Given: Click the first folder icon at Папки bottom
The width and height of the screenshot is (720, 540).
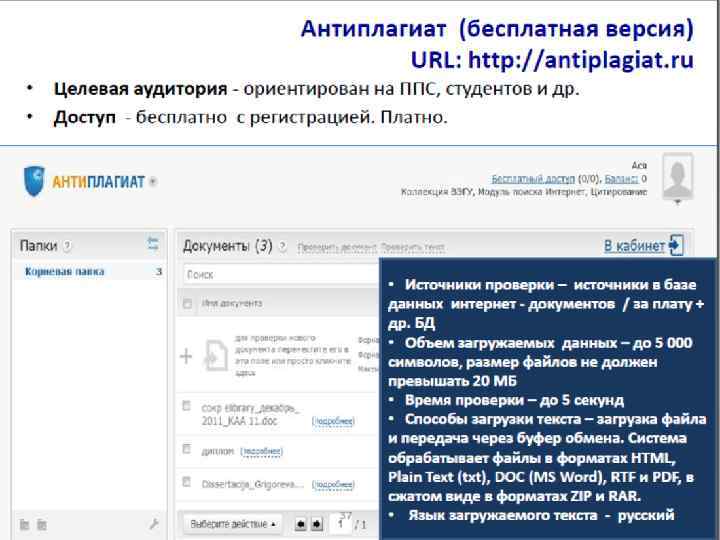Looking at the screenshot, I should pyautogui.click(x=24, y=524).
